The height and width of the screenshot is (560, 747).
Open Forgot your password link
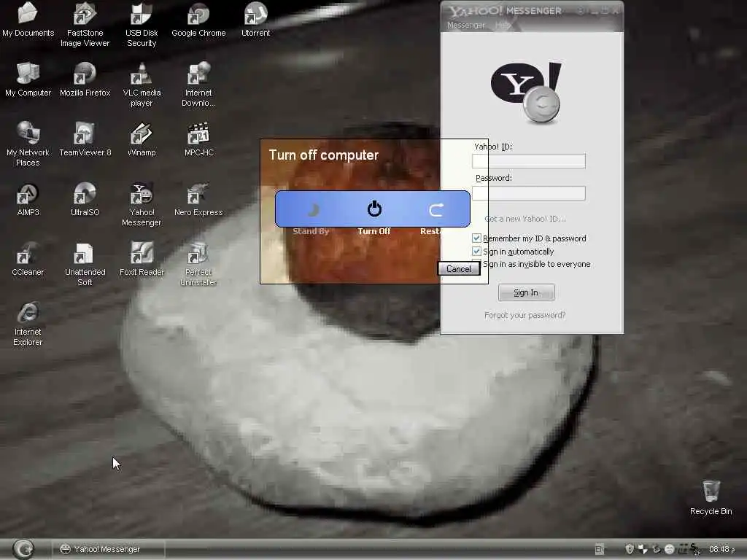[x=525, y=315]
